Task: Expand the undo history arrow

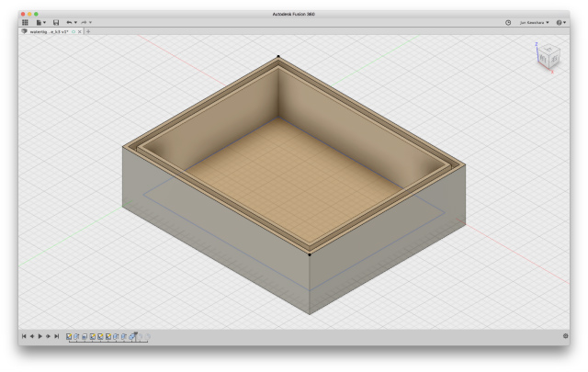Action: (75, 22)
